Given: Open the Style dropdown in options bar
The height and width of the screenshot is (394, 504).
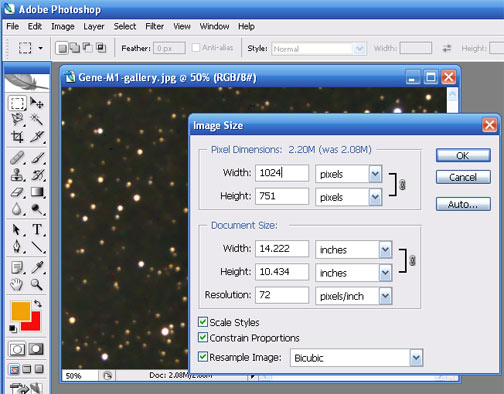Looking at the screenshot, I should pyautogui.click(x=359, y=49).
